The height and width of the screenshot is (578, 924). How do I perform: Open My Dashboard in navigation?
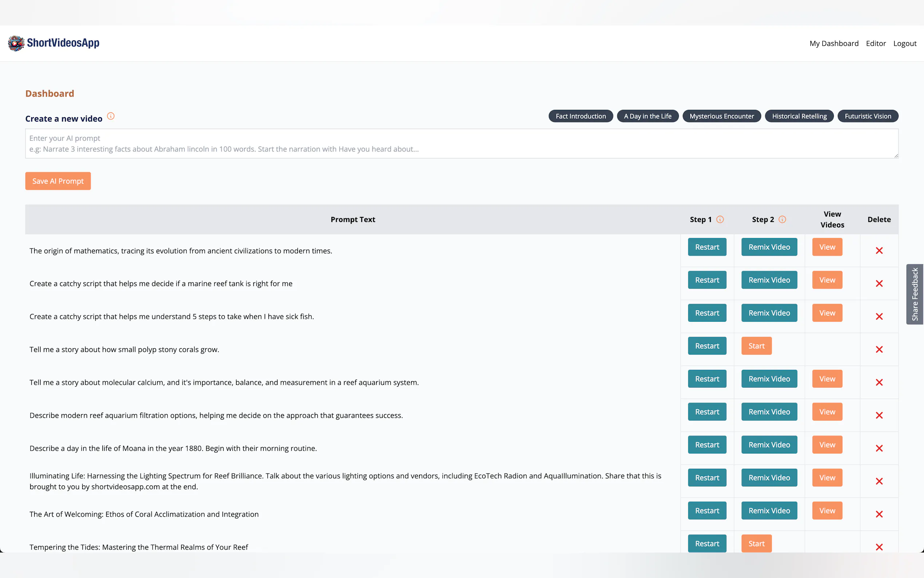tap(834, 44)
